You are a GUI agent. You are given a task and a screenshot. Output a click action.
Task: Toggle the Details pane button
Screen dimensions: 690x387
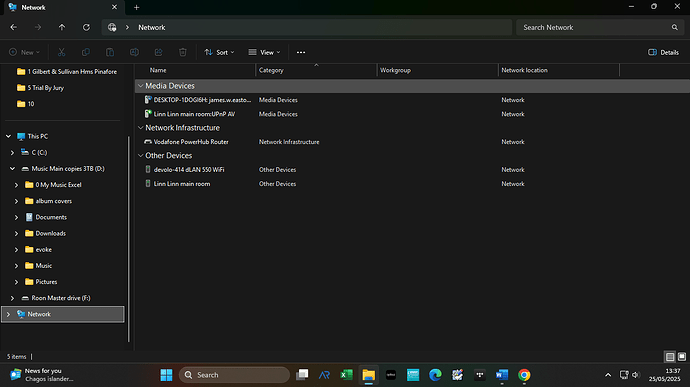(x=663, y=52)
